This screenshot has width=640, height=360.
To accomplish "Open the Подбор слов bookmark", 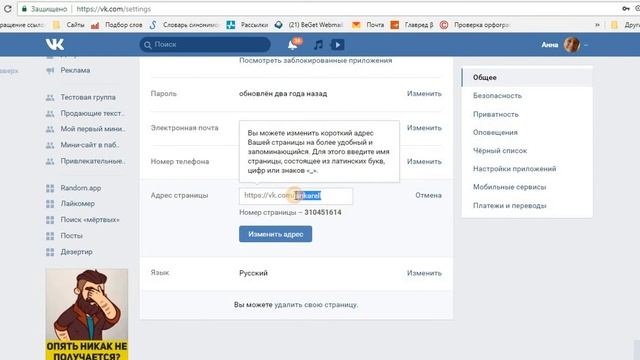I will click(117, 25).
